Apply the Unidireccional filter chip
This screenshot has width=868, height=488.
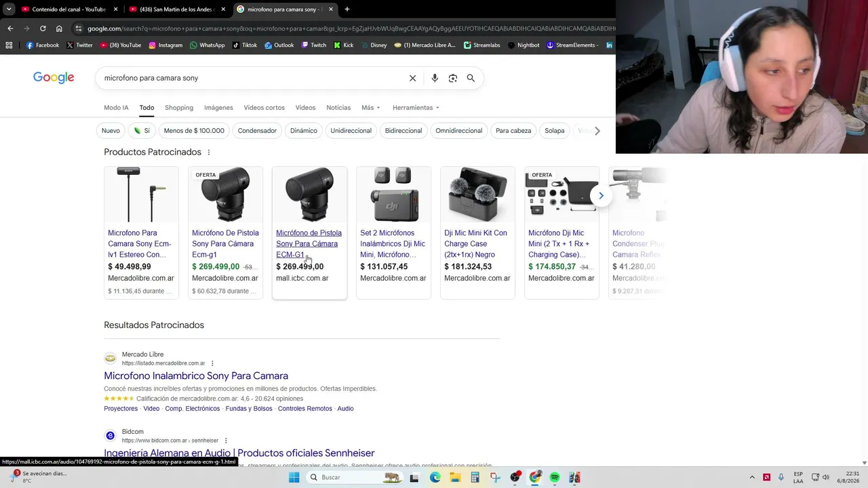coord(351,131)
